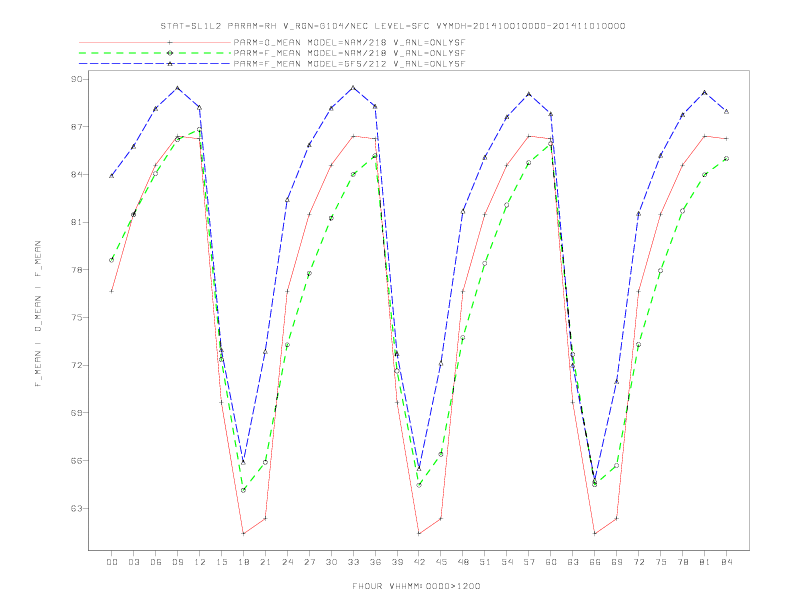This screenshot has height=612, width=792.
Task: Click x-axis forecast hour label 27
Action: click(x=309, y=562)
